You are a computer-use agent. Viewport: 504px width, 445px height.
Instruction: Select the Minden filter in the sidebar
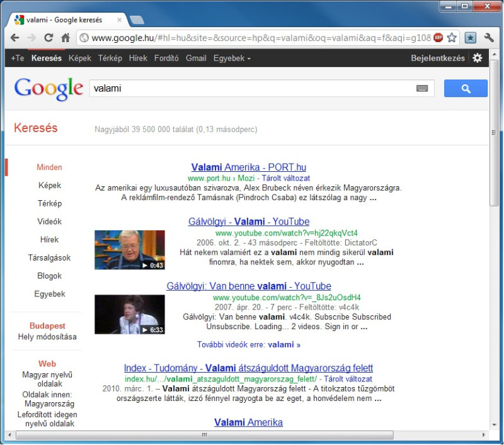pos(49,167)
